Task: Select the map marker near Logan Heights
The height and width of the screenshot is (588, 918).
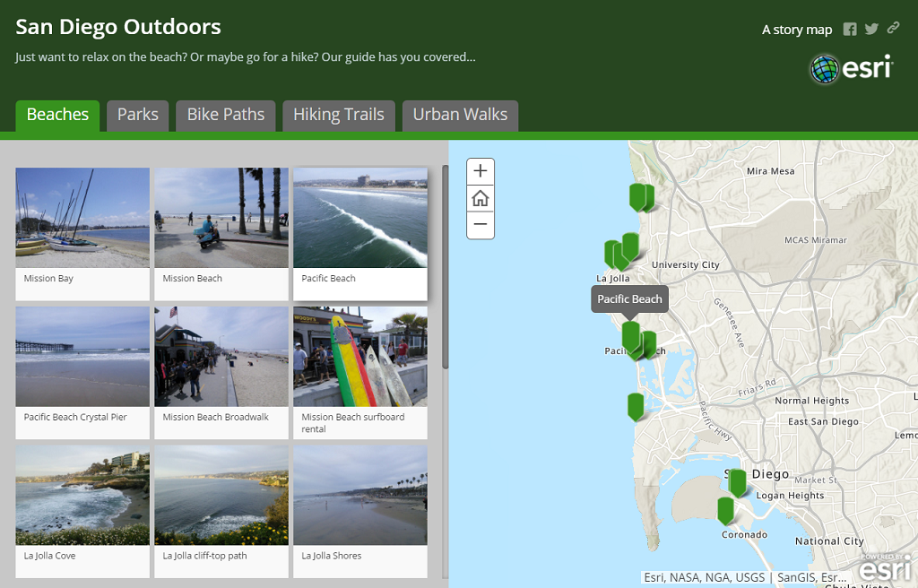Action: tap(737, 483)
